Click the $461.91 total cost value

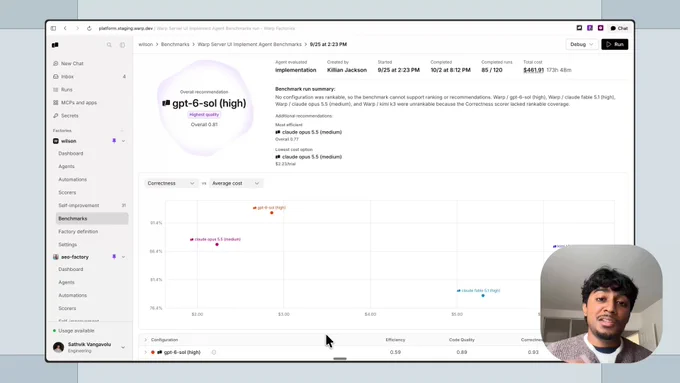coord(533,70)
